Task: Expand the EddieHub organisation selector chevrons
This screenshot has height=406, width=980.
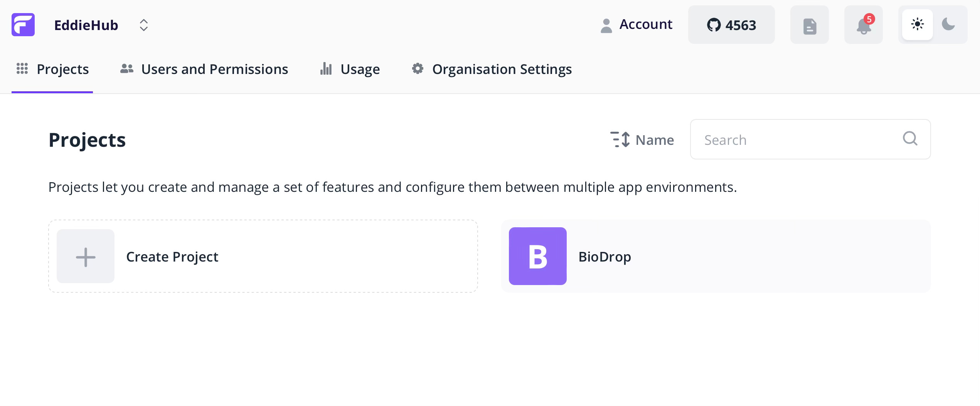Action: [x=143, y=25]
